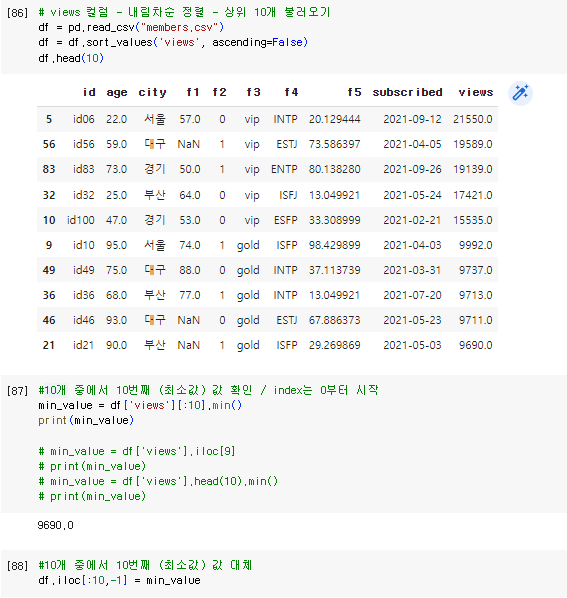Click subscribed date 2021-09-12
Screen dimensions: 567x598
point(412,119)
